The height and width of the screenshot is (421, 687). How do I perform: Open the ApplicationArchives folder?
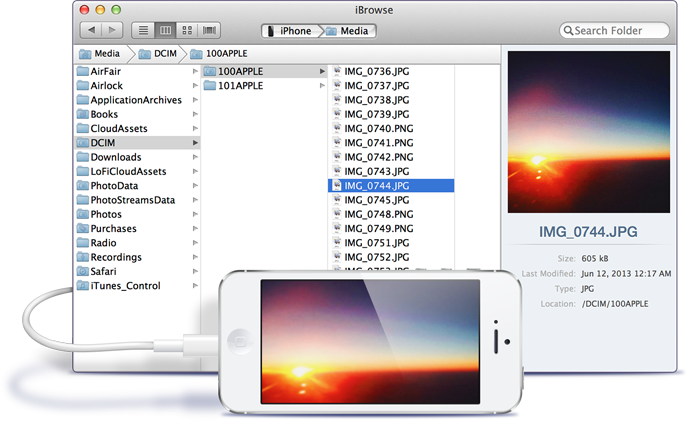coord(137,100)
